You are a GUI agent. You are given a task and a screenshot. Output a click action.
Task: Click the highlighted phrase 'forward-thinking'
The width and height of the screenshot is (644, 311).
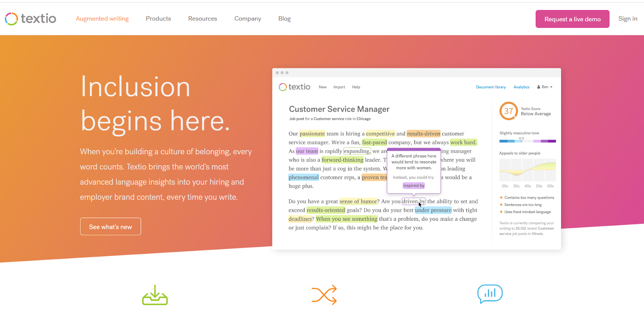point(343,160)
